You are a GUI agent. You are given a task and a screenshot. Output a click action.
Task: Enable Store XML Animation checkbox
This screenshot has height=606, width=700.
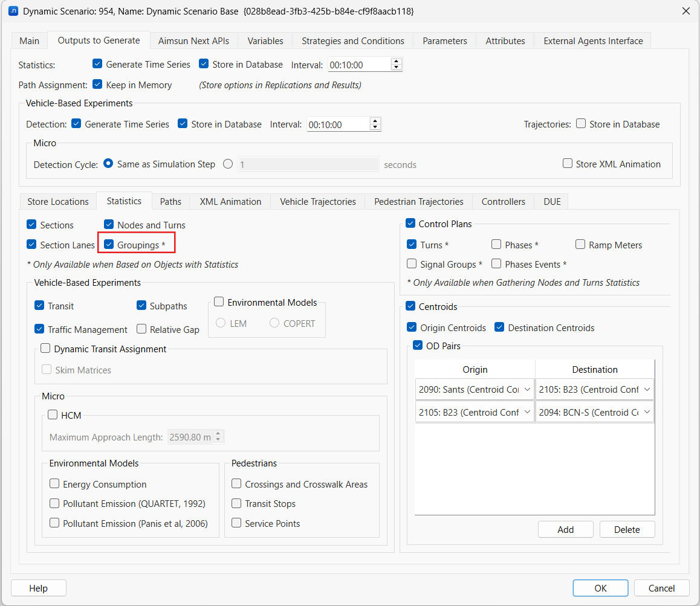[568, 164]
